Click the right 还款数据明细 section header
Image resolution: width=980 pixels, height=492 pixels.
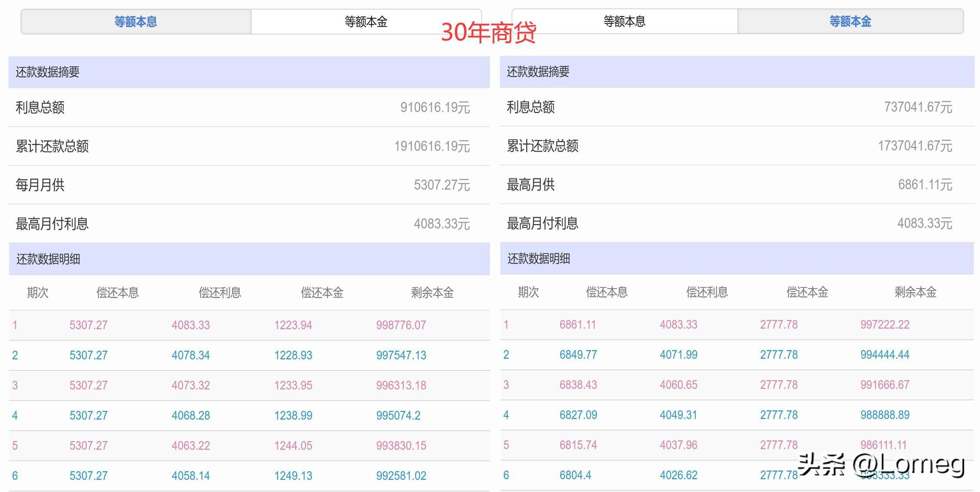click(540, 259)
